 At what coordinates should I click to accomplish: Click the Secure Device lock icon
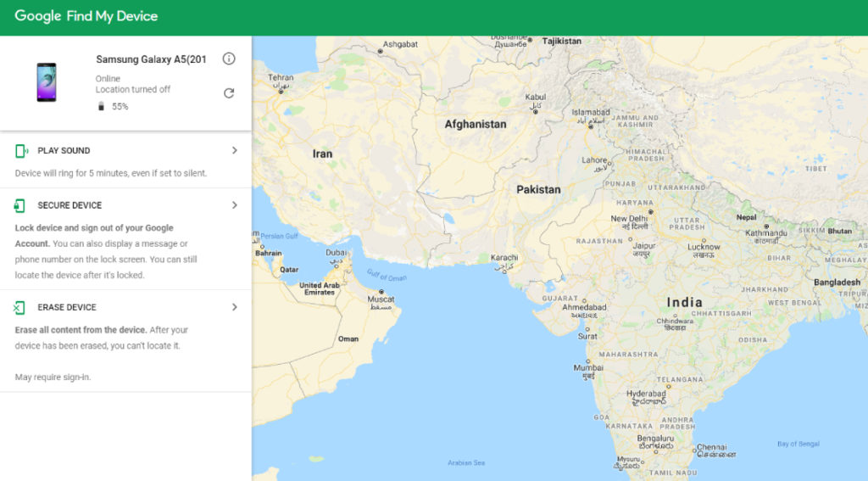(20, 205)
